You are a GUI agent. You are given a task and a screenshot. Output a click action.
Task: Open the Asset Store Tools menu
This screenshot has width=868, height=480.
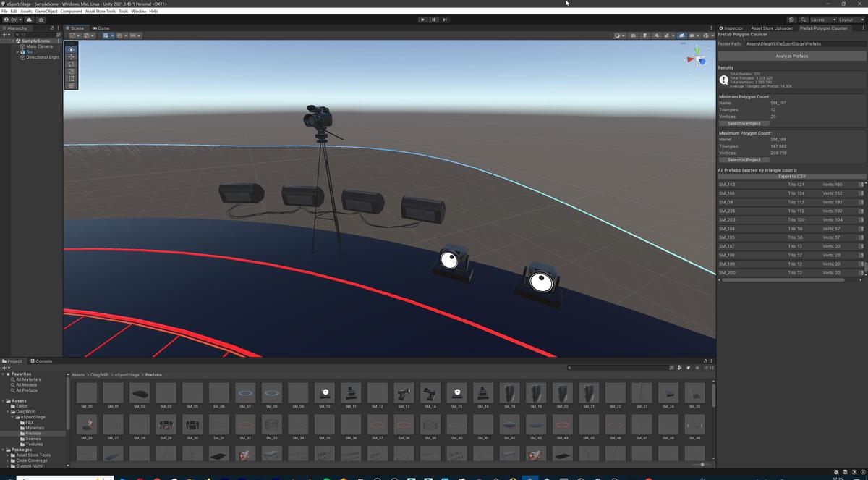[x=101, y=12]
